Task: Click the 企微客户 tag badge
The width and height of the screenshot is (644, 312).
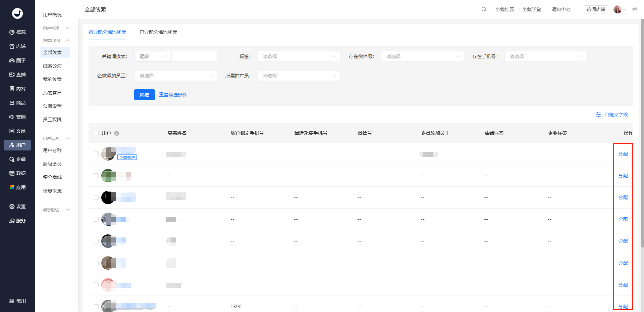Action: 127,157
